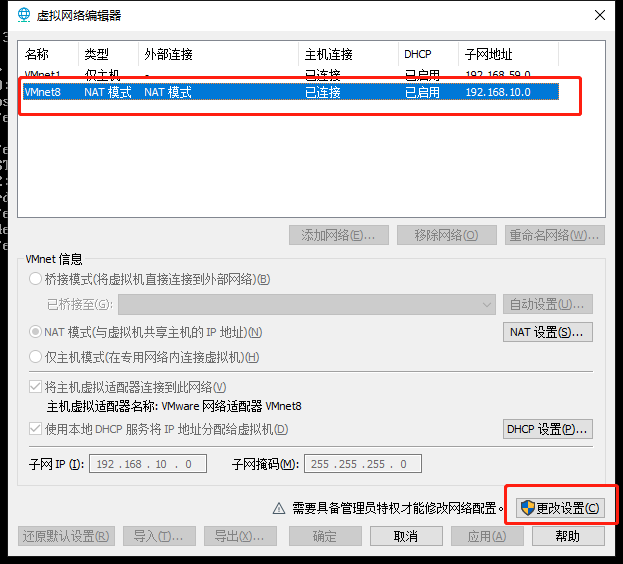Click the 自动设置(U)... button

coord(548,305)
